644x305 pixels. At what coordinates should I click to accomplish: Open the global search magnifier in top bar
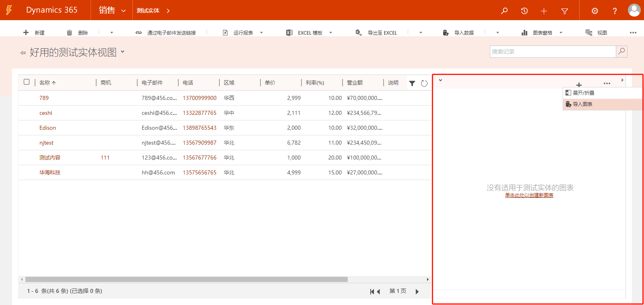tap(504, 11)
